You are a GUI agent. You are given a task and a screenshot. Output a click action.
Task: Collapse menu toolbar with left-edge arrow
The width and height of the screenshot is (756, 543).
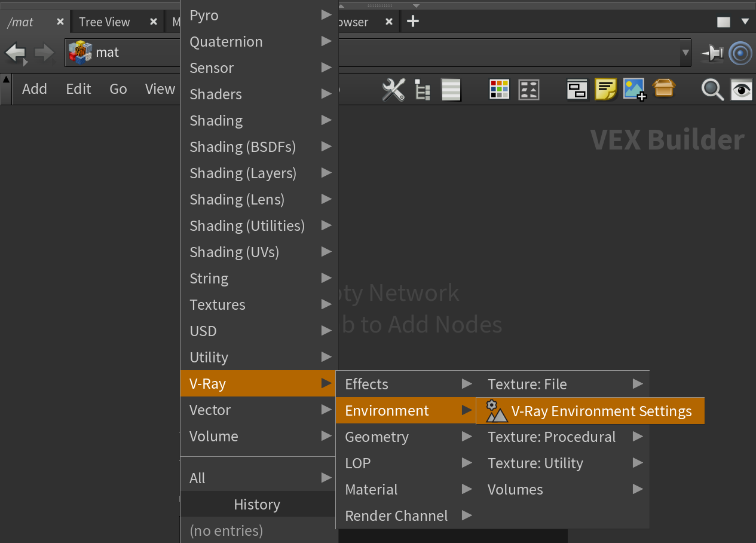(x=6, y=89)
